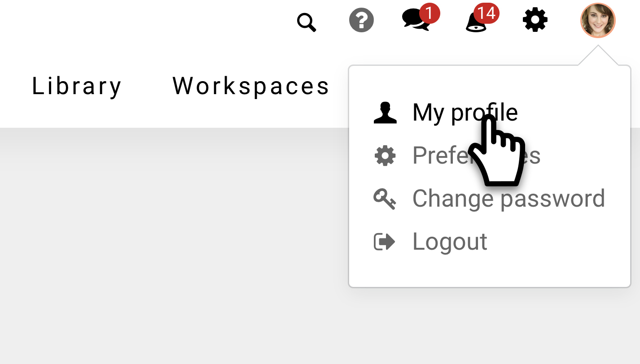Select Change password menu entry
Image resolution: width=640 pixels, height=364 pixels.
pyautogui.click(x=508, y=198)
